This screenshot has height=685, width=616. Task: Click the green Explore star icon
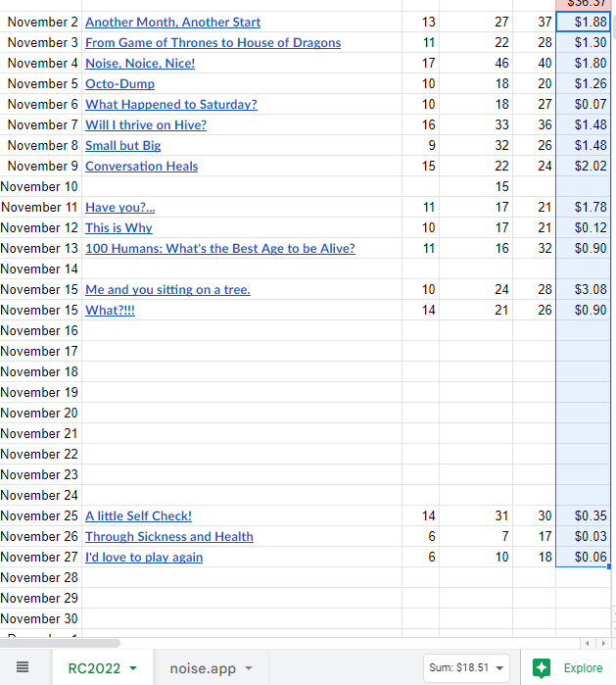click(542, 668)
